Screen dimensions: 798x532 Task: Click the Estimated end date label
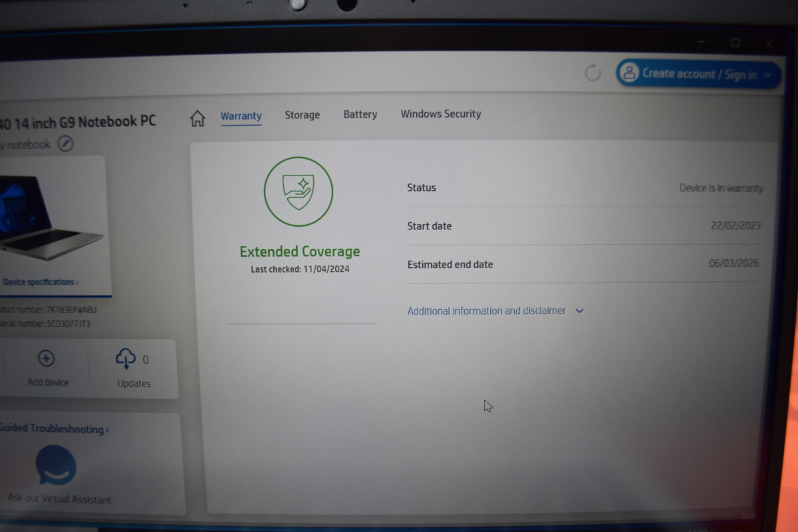click(x=450, y=264)
